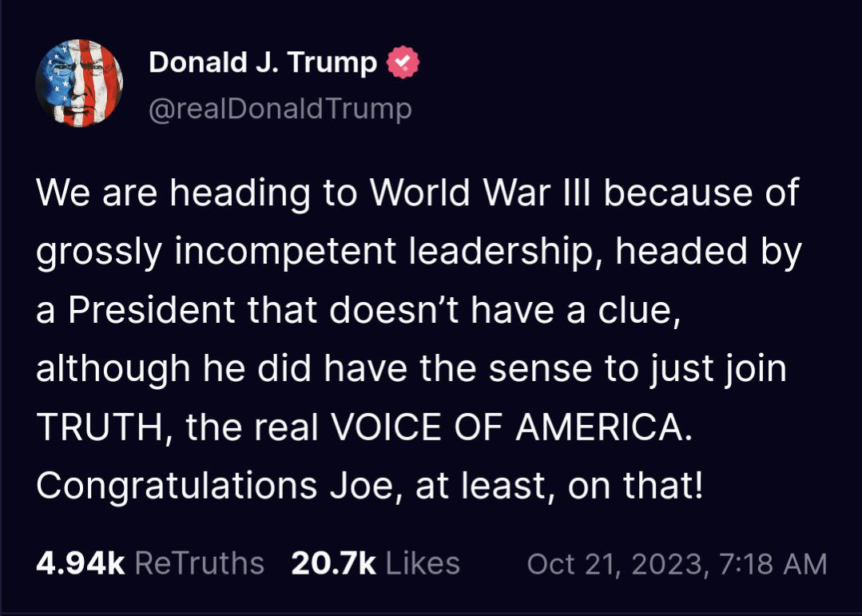The width and height of the screenshot is (862, 616).
Task: View the 20.7k Likes count
Action: (x=333, y=563)
